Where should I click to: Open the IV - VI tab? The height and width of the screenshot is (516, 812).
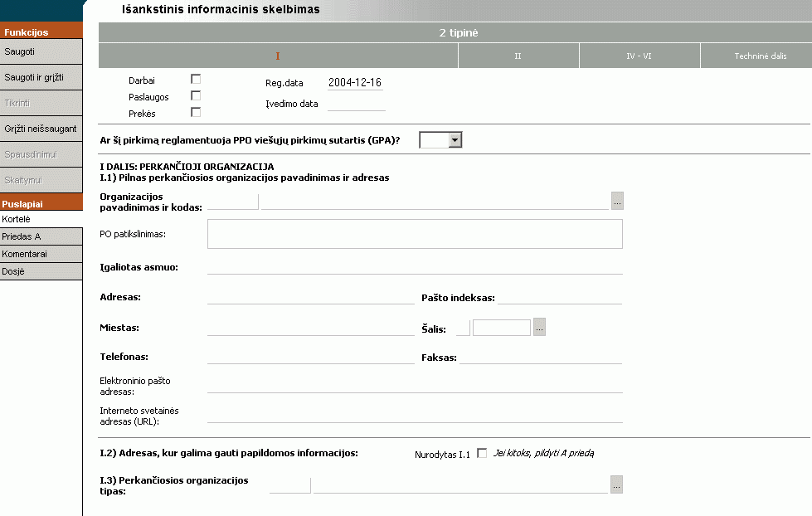tap(639, 56)
